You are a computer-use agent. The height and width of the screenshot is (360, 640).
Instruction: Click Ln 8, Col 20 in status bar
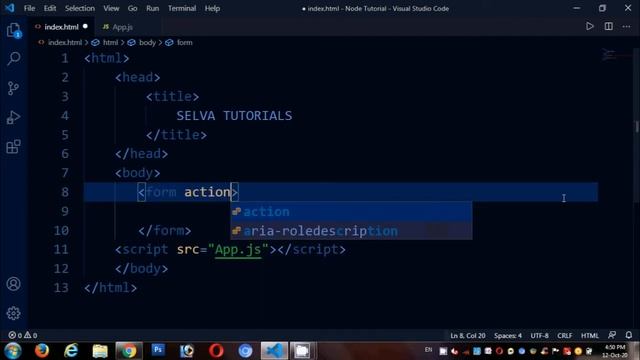pos(468,336)
